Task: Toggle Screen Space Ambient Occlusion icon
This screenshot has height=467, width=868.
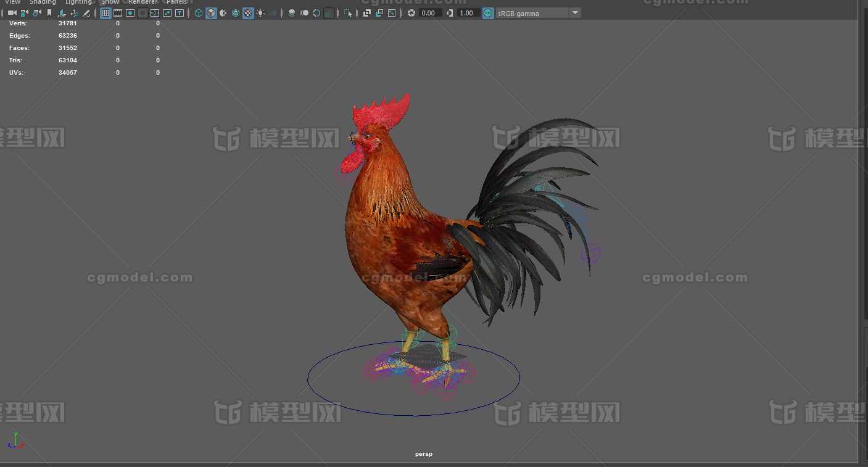Action: pos(292,13)
